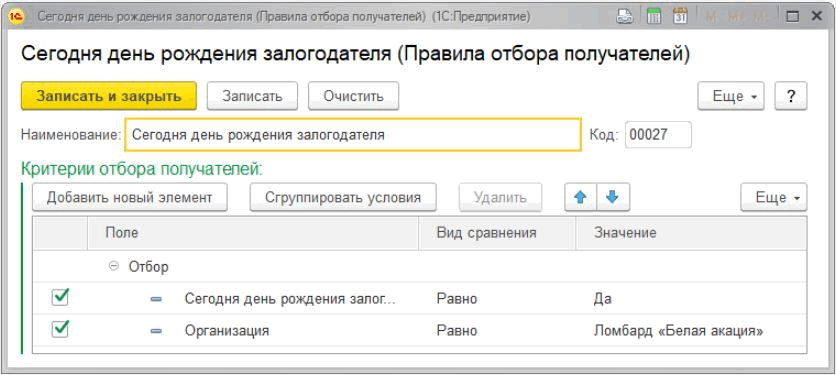The image size is (836, 375).
Task: Open the print preview icon in title bar
Action: point(624,17)
